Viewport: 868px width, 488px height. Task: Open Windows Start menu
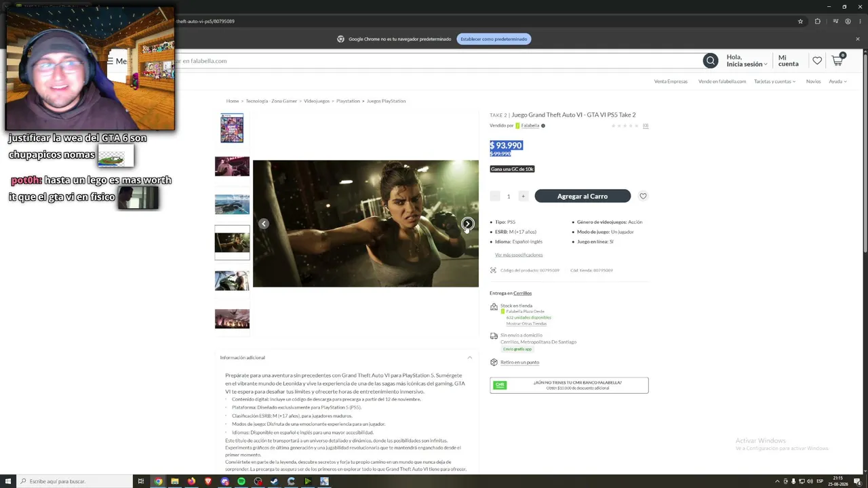click(x=8, y=481)
